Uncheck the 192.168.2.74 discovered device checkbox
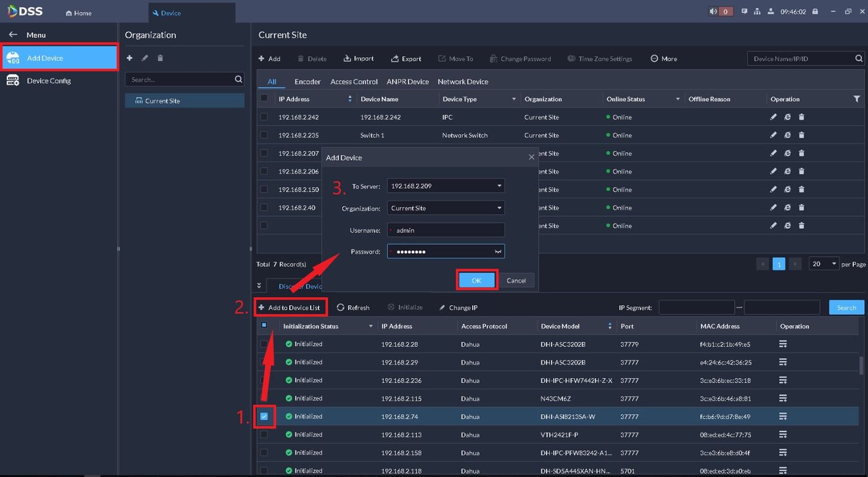Viewport: 868px width, 477px height. (x=264, y=417)
